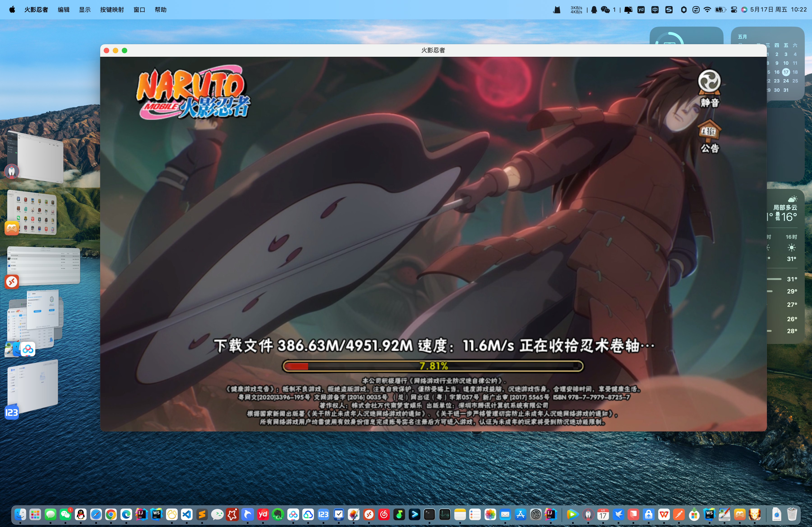The image size is (812, 527).
Task: Open the 火影忍者 application menu
Action: [x=36, y=9]
